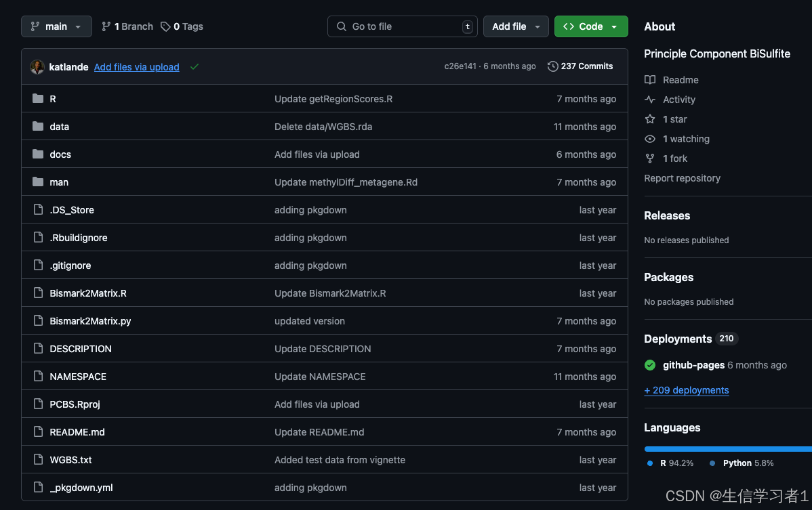Open the Readme sidebar link
The image size is (812, 510).
click(681, 80)
